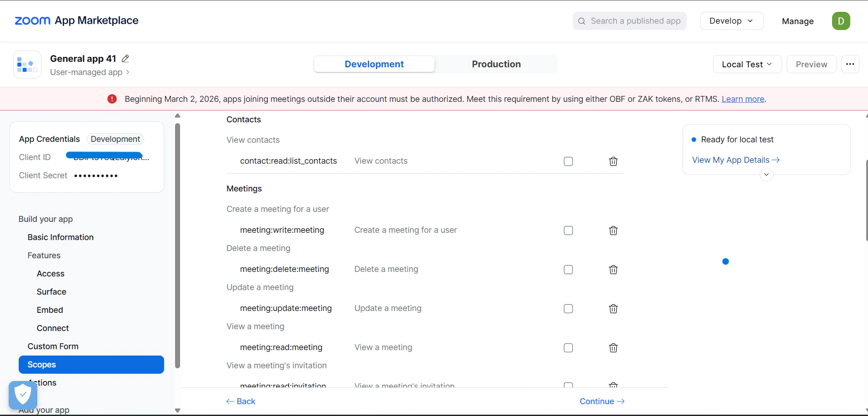Focus the Search a published app field
The width and height of the screenshot is (868, 416).
pyautogui.click(x=629, y=21)
